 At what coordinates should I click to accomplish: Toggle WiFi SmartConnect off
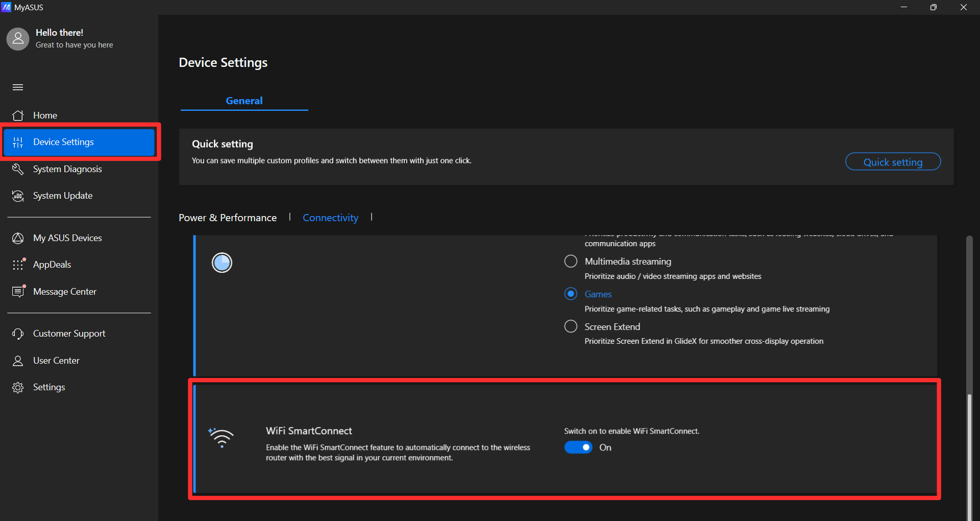[x=578, y=447]
